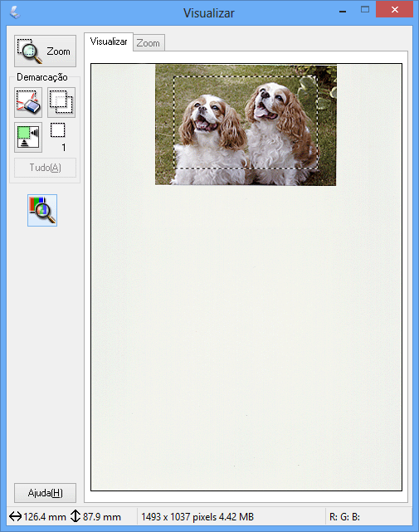Screen dimensions: 419x532
Task: Switch to the Zoom tab
Action: click(x=149, y=43)
